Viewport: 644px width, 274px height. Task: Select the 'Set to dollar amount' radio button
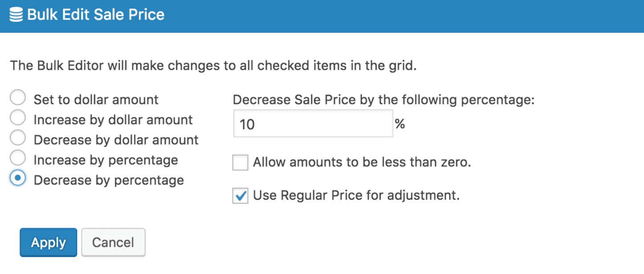[x=18, y=98]
